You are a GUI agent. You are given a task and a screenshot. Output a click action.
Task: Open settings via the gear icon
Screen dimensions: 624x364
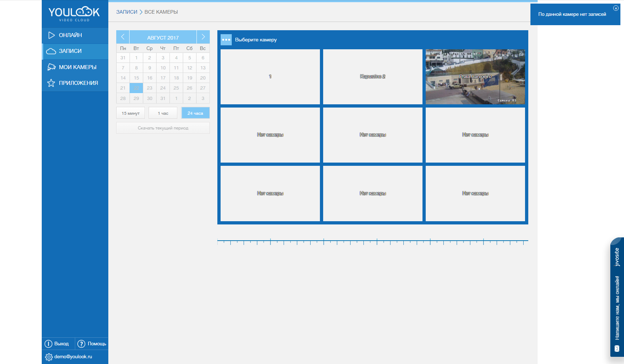(49, 357)
